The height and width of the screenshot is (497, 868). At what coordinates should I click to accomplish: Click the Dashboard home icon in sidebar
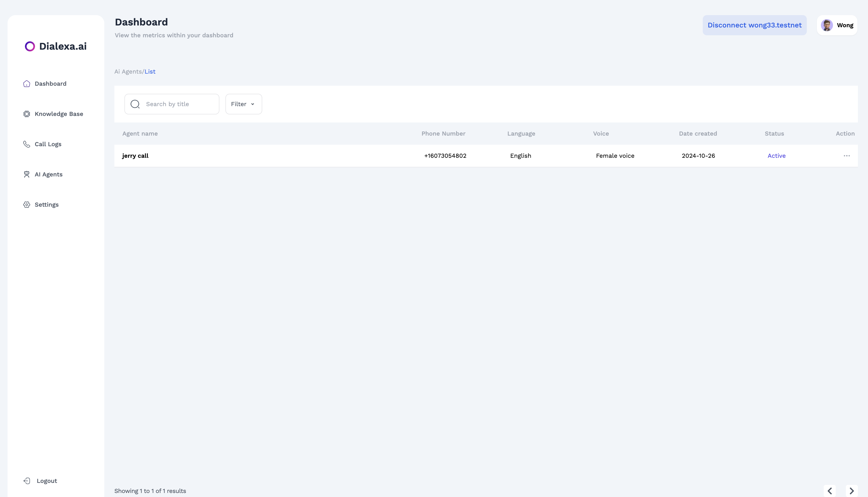(x=27, y=84)
